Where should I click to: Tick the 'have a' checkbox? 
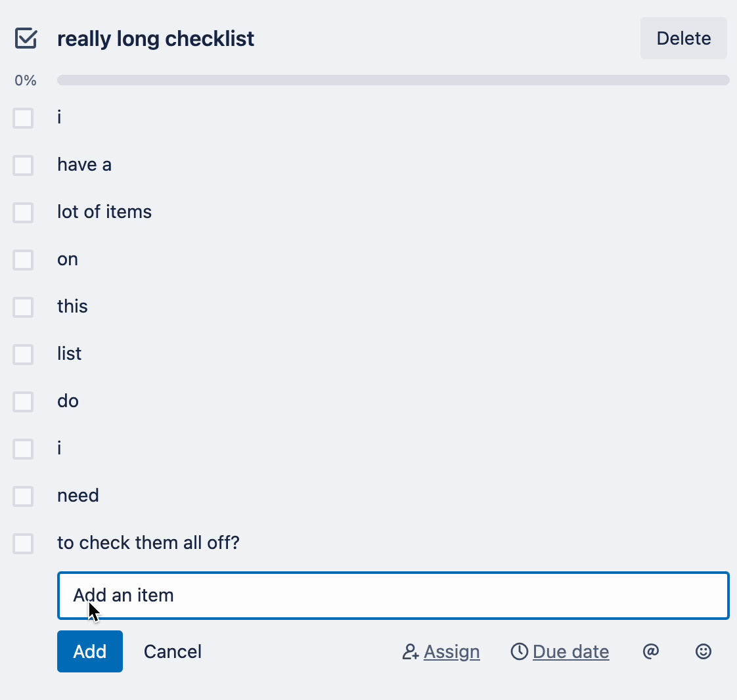23,165
